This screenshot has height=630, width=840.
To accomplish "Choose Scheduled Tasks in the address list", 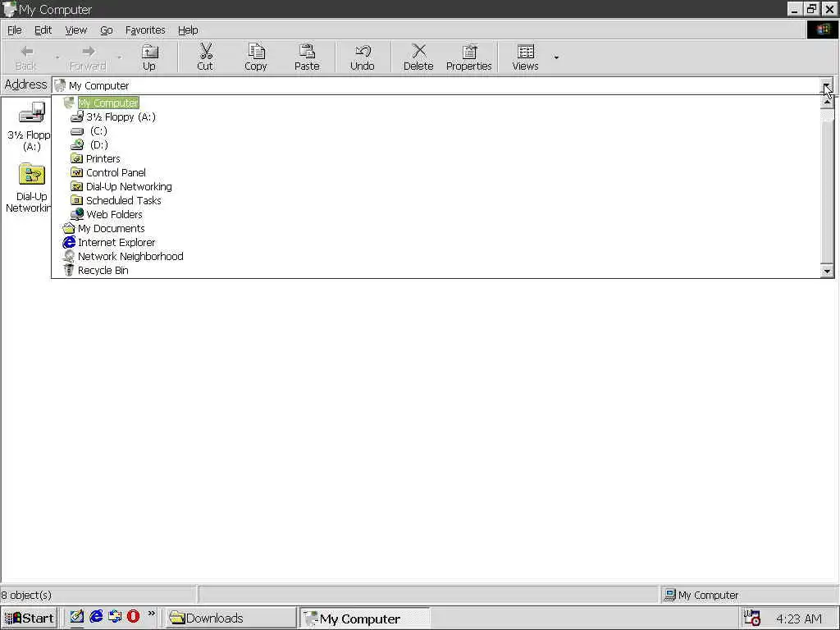I will click(123, 200).
